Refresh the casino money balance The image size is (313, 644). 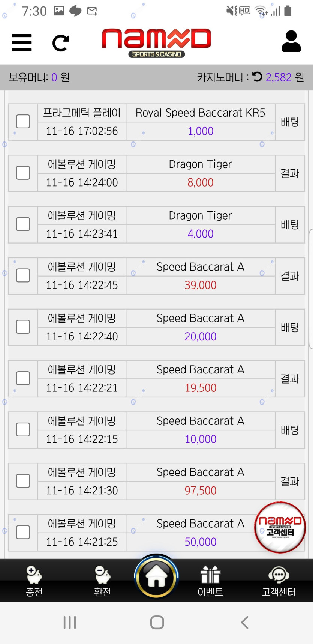coord(257,77)
